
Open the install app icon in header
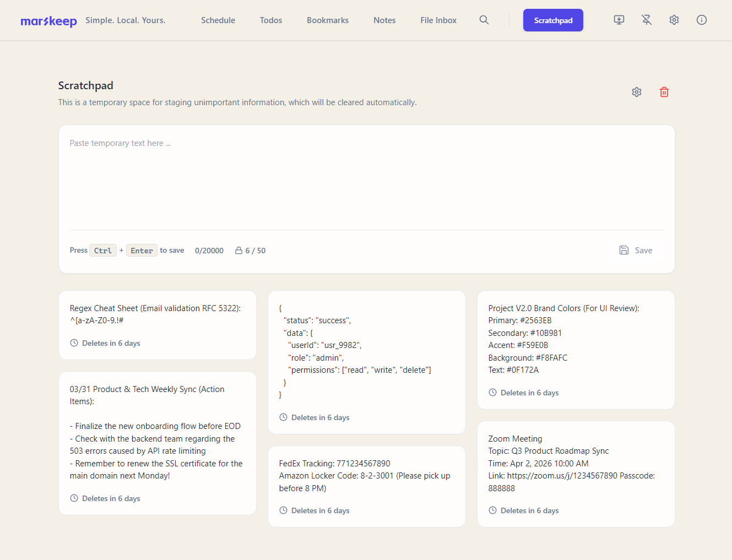[x=619, y=20]
